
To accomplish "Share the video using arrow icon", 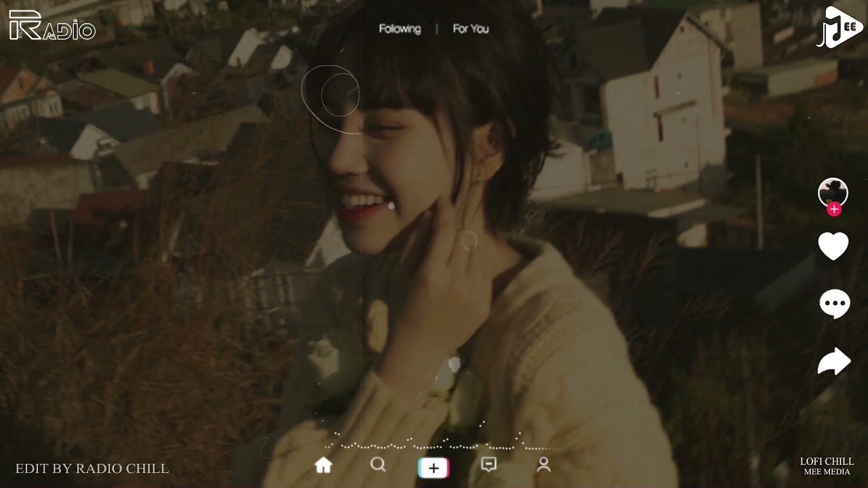I will [x=833, y=361].
